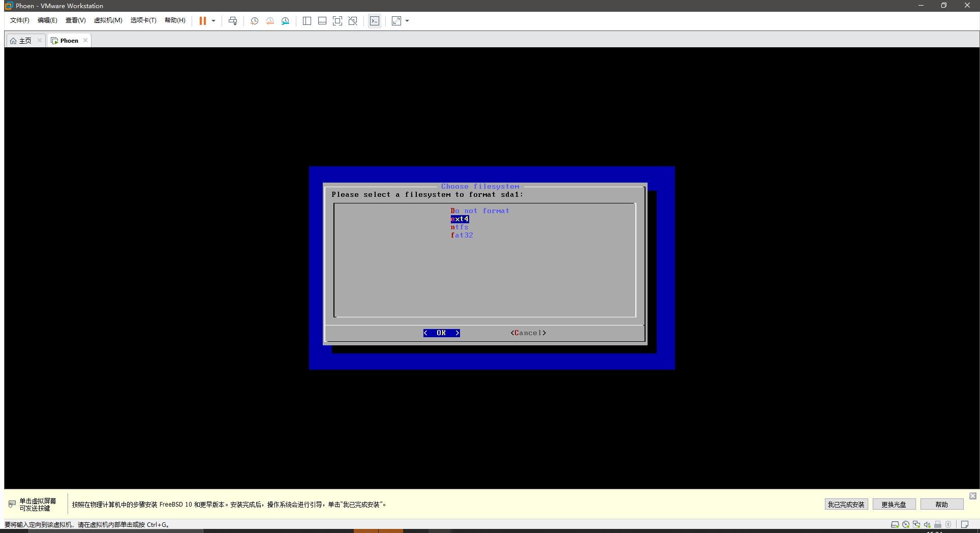Viewport: 980px width, 533px height.
Task: Revert the VM to its snapshot
Action: (269, 21)
